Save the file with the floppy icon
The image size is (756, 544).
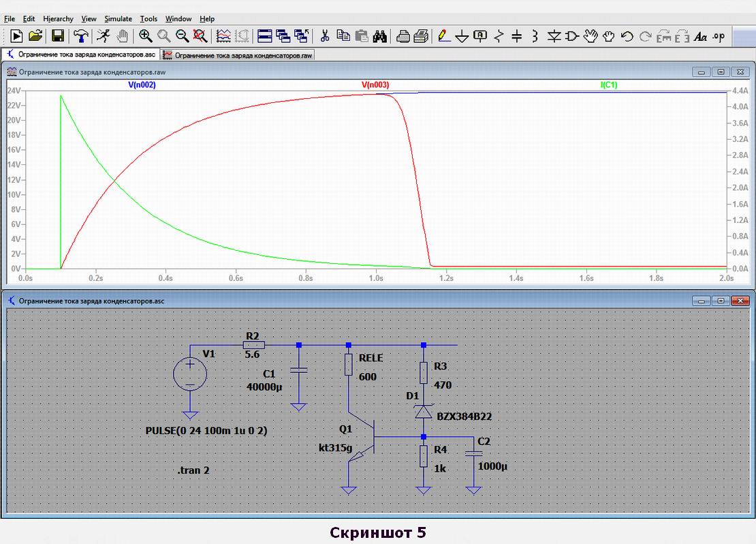coord(58,35)
